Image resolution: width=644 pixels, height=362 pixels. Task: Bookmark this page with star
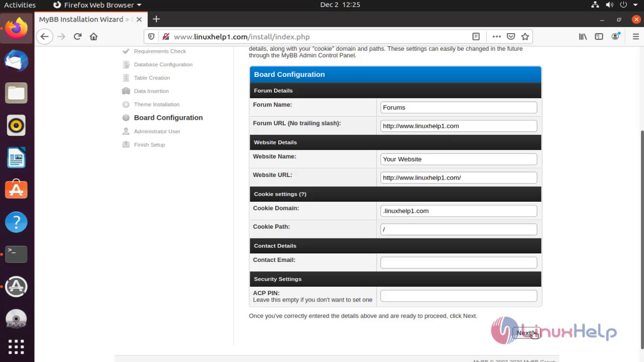[525, 37]
